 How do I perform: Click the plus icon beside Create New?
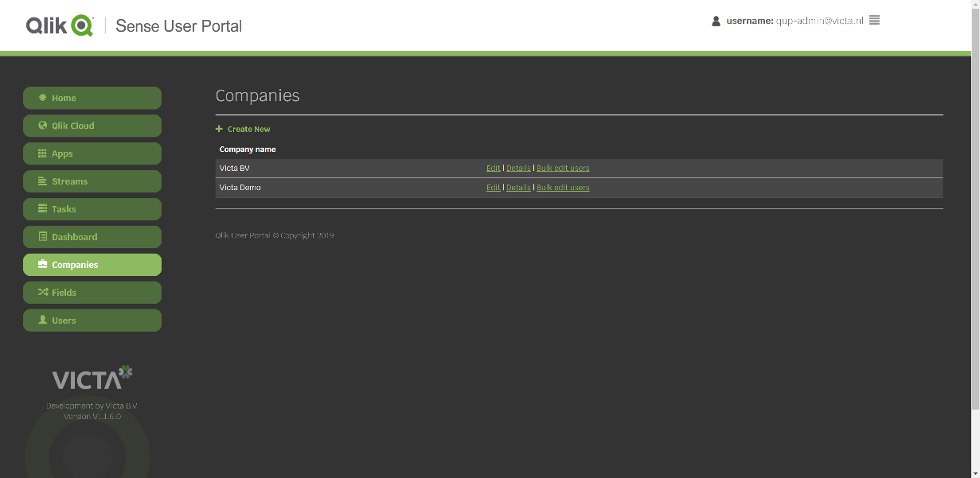[219, 129]
